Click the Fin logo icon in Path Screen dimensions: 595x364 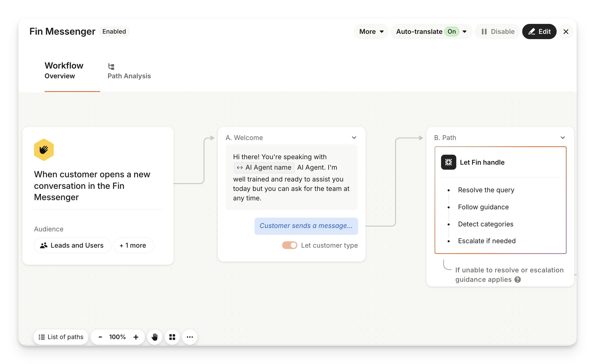[448, 162]
